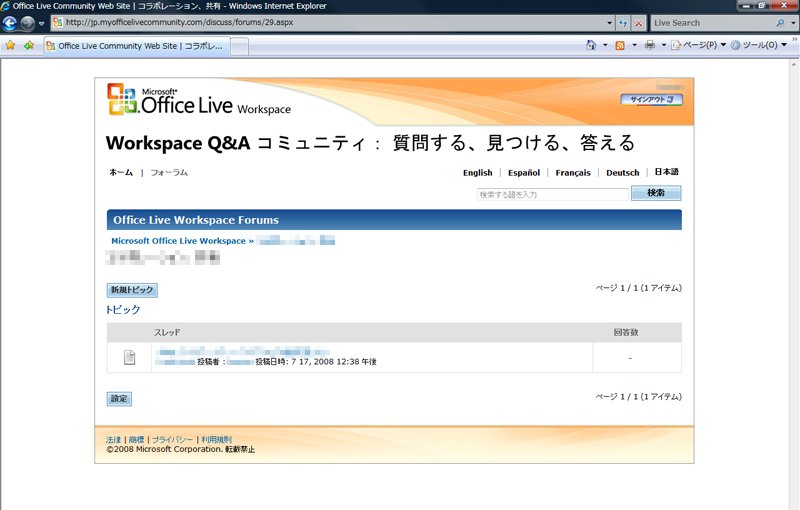Open the 法律 footer link
The height and width of the screenshot is (510, 800).
(113, 439)
